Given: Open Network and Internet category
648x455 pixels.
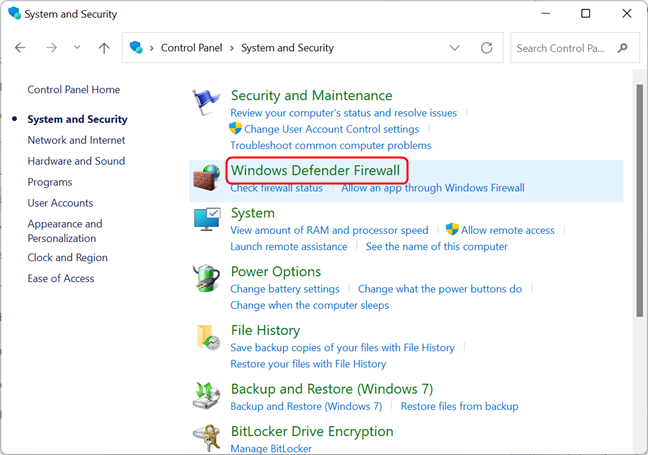Looking at the screenshot, I should tap(76, 141).
